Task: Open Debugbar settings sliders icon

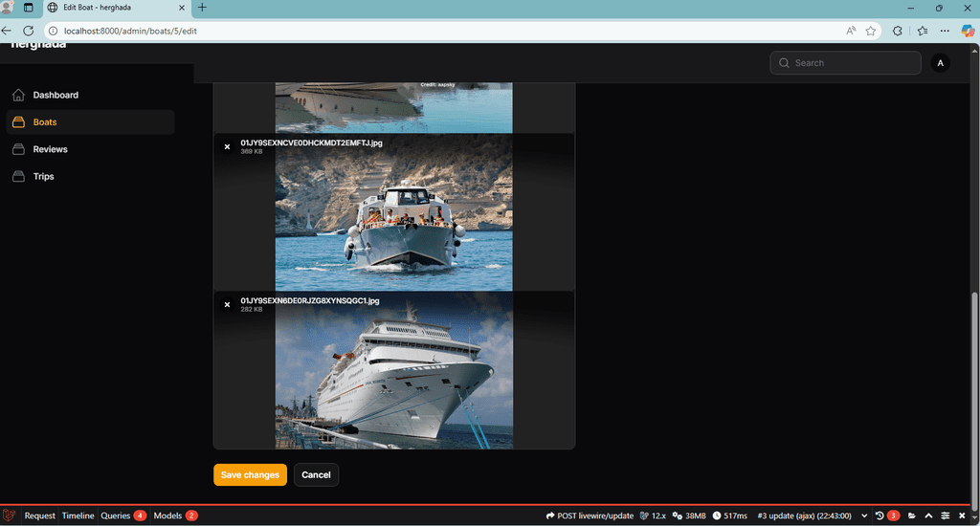Action: pos(945,516)
